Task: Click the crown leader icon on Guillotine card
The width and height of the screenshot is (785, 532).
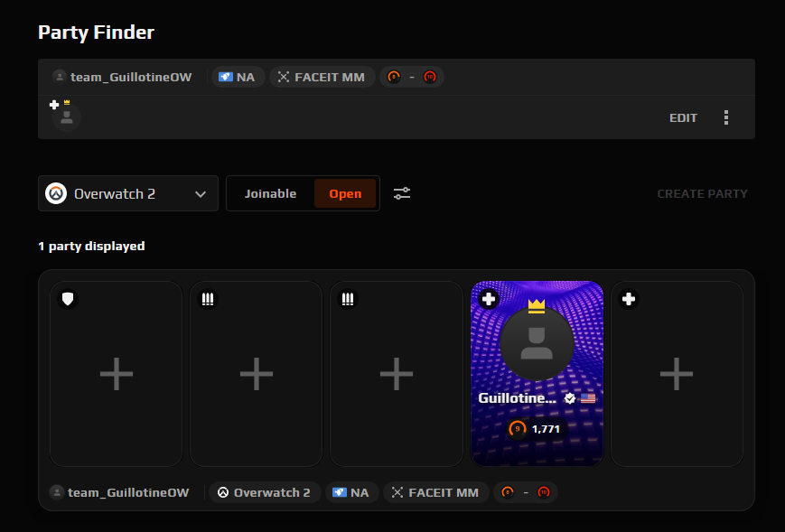Action: (x=537, y=306)
